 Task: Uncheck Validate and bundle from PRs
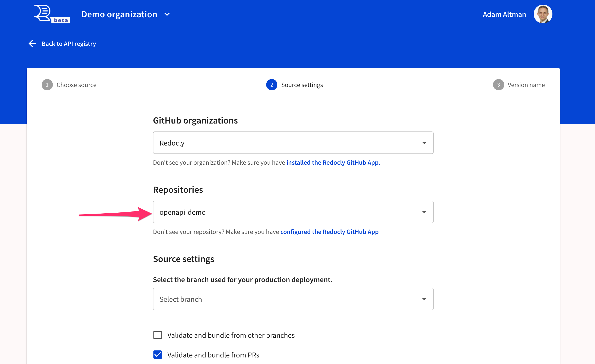(157, 355)
